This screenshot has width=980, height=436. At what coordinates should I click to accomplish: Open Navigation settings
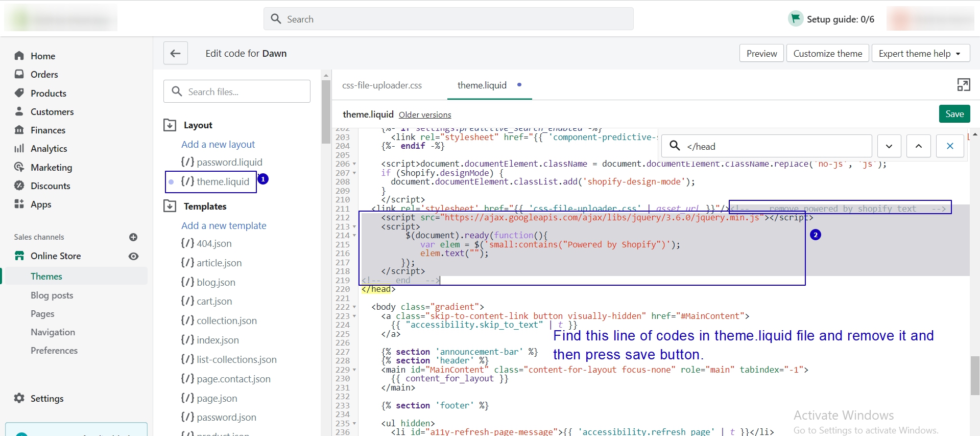pos(53,332)
